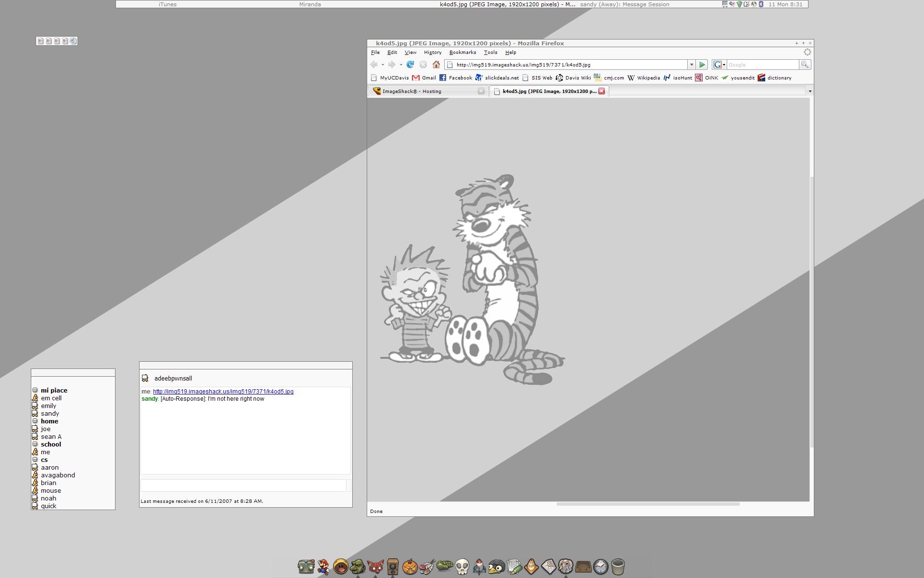The height and width of the screenshot is (578, 924).
Task: Close the k4od5.jpg tab with the red X
Action: [602, 91]
